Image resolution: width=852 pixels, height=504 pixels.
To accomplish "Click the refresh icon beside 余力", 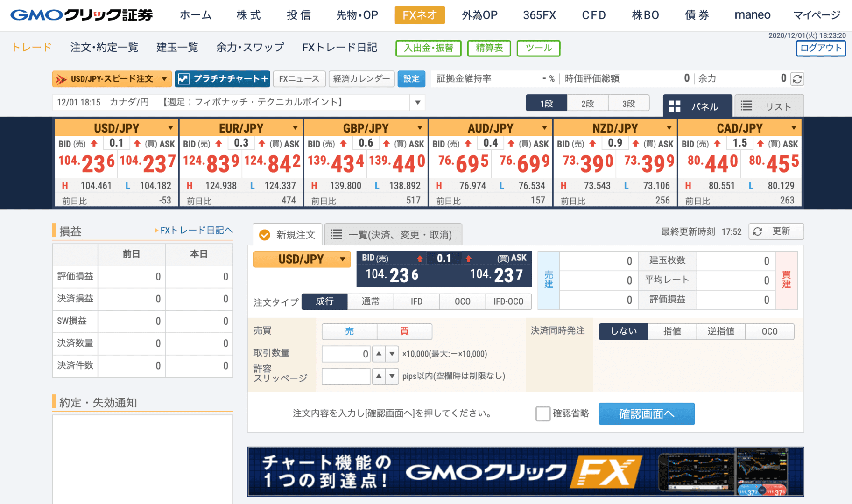I will coord(797,79).
